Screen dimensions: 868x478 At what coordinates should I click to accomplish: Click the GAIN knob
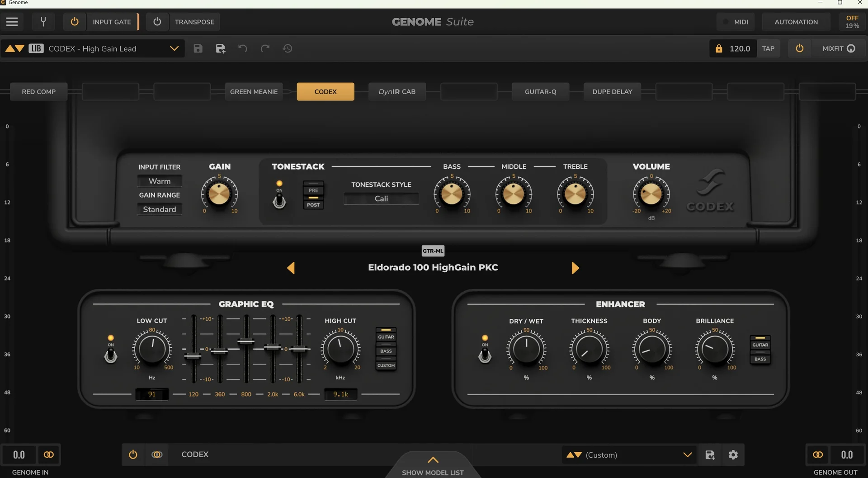(x=219, y=194)
